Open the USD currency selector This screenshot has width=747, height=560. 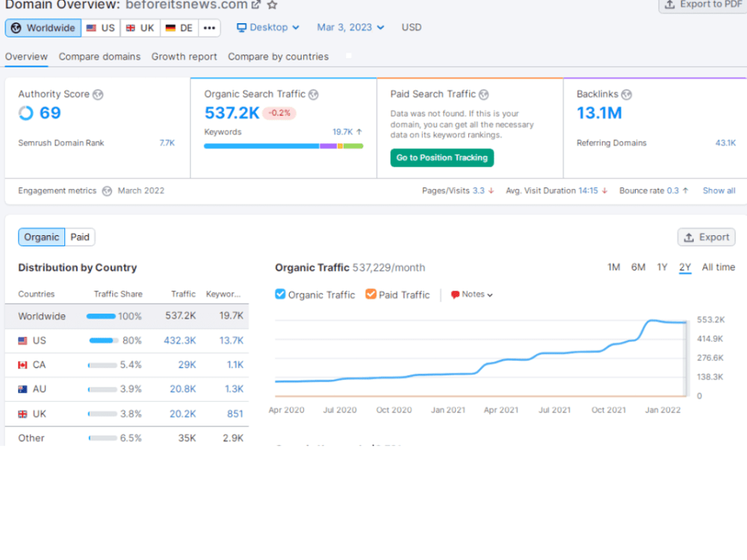click(412, 28)
